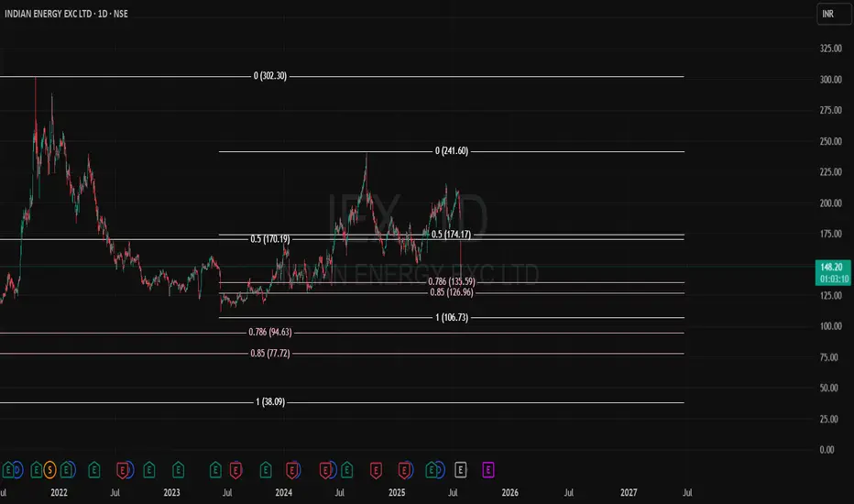
Task: Open red E marker just after Jul 2022
Action: click(x=123, y=470)
